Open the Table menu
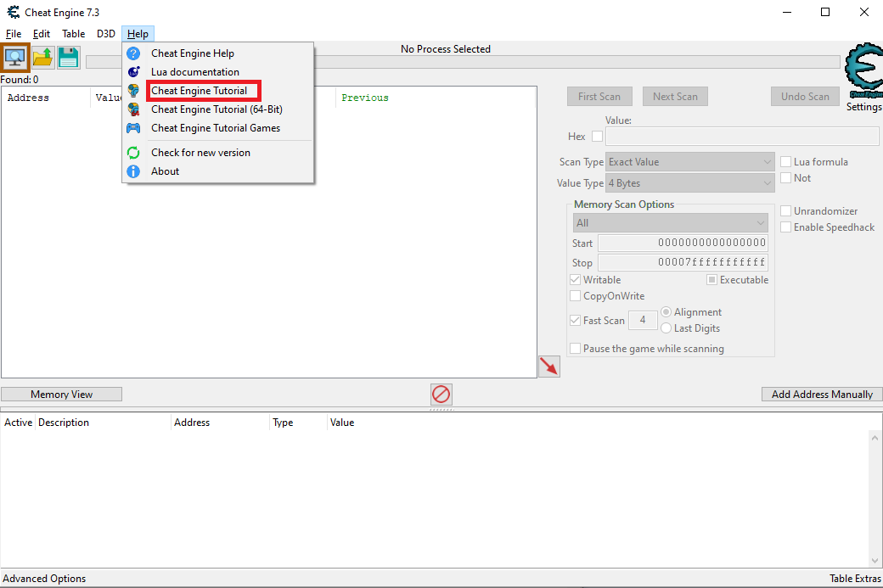 (73, 34)
